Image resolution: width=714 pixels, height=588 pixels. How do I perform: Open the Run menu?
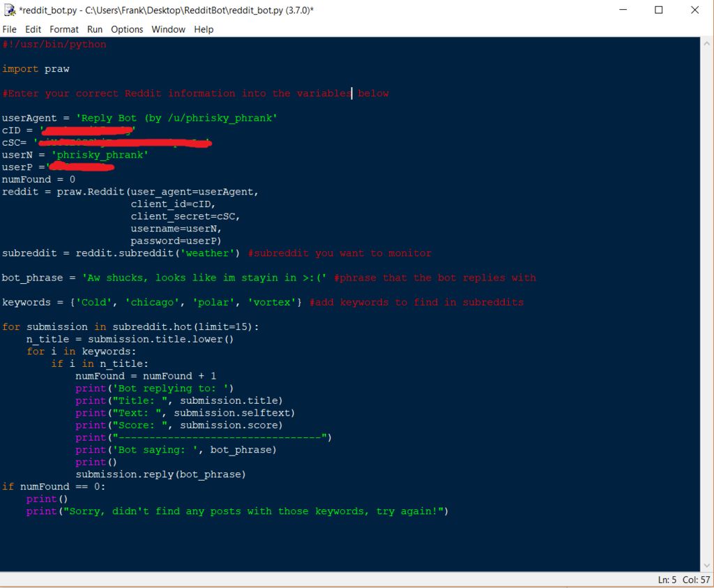pyautogui.click(x=95, y=29)
